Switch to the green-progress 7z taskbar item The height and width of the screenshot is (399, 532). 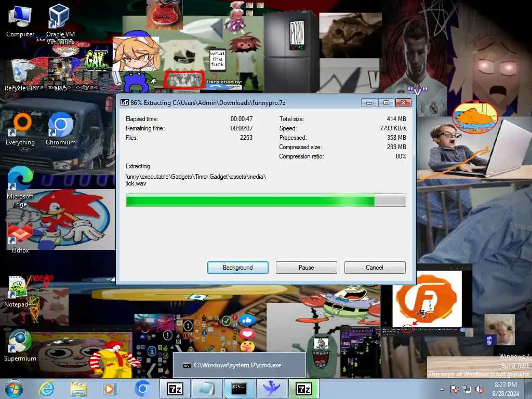pos(303,389)
